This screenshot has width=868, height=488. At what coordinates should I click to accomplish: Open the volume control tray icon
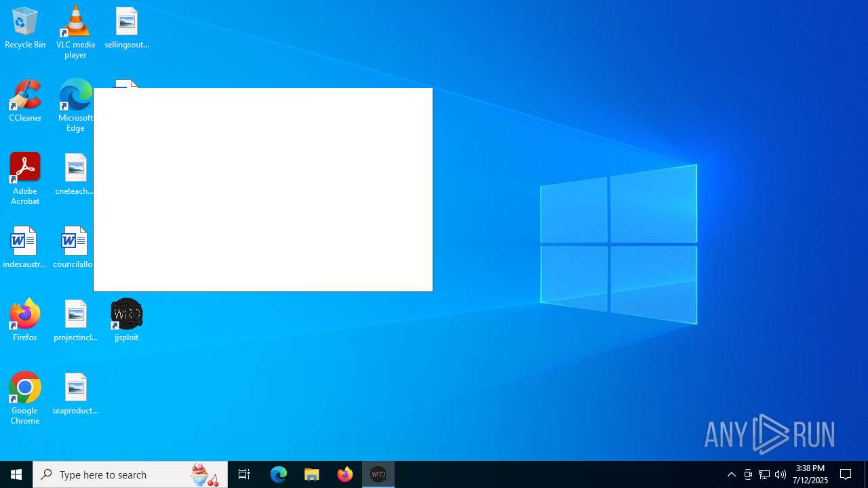[x=781, y=474]
